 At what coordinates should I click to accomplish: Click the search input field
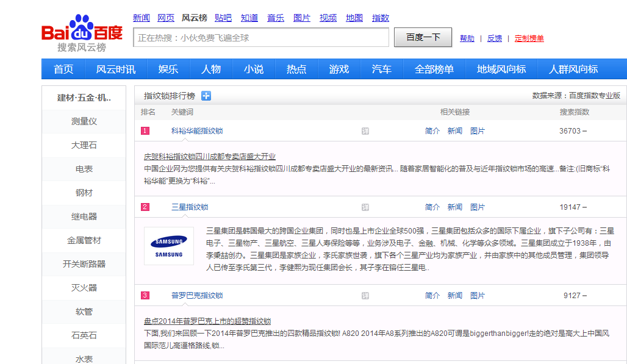(x=260, y=38)
